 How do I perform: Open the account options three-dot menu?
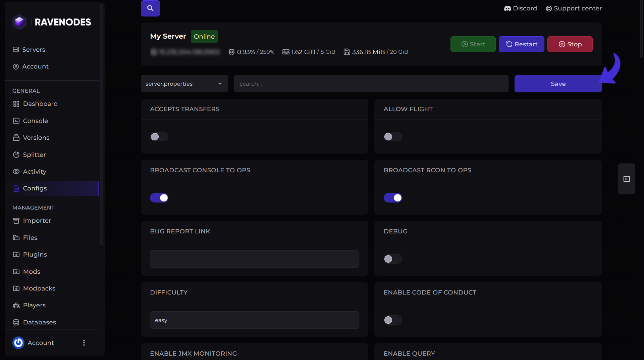click(x=84, y=343)
